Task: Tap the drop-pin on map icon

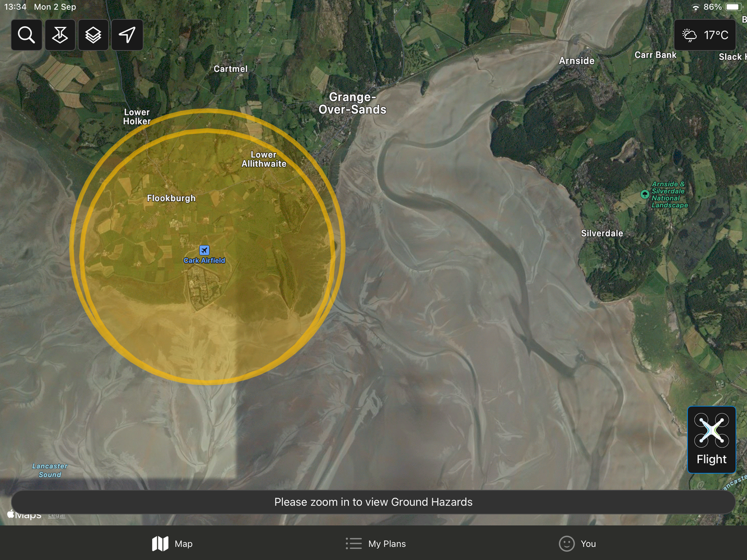Action: (60, 35)
